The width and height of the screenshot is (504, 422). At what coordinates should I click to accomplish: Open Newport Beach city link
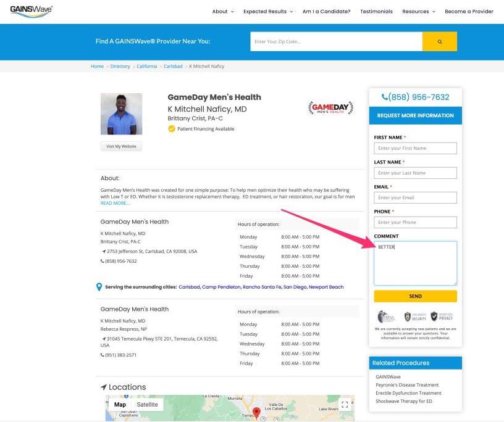(326, 287)
